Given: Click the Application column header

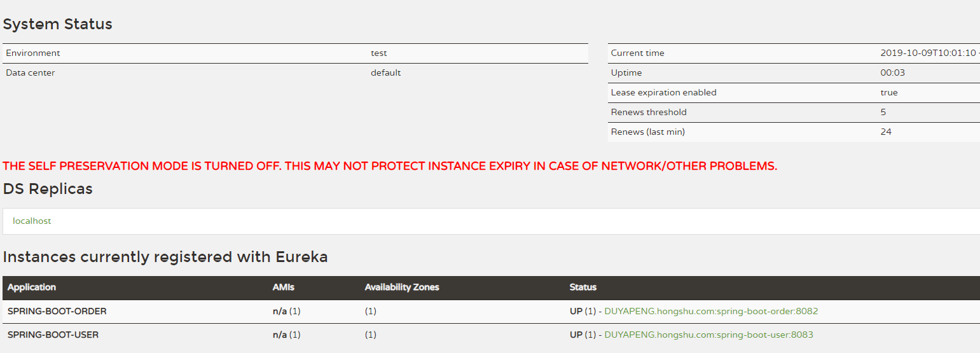Looking at the screenshot, I should coord(32,287).
